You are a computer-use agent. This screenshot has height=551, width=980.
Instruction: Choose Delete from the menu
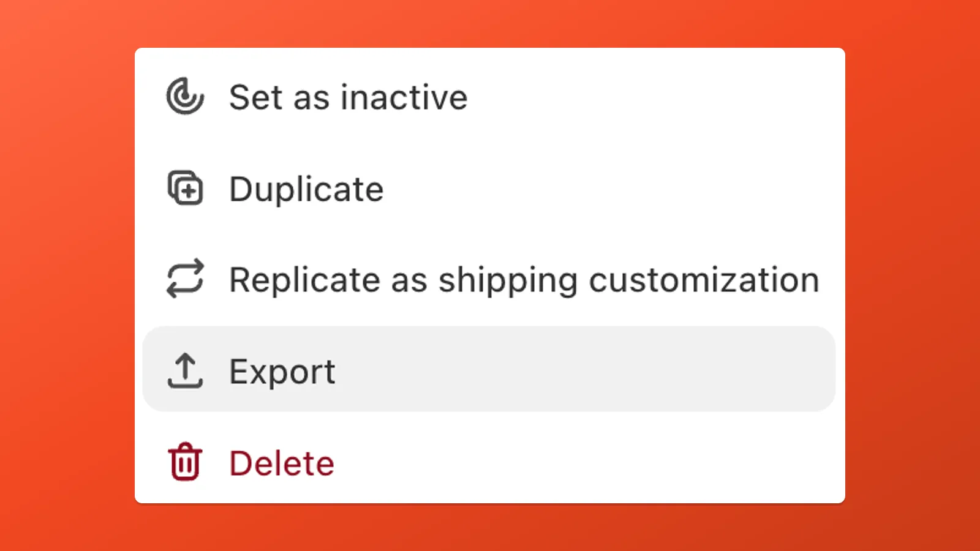(281, 462)
